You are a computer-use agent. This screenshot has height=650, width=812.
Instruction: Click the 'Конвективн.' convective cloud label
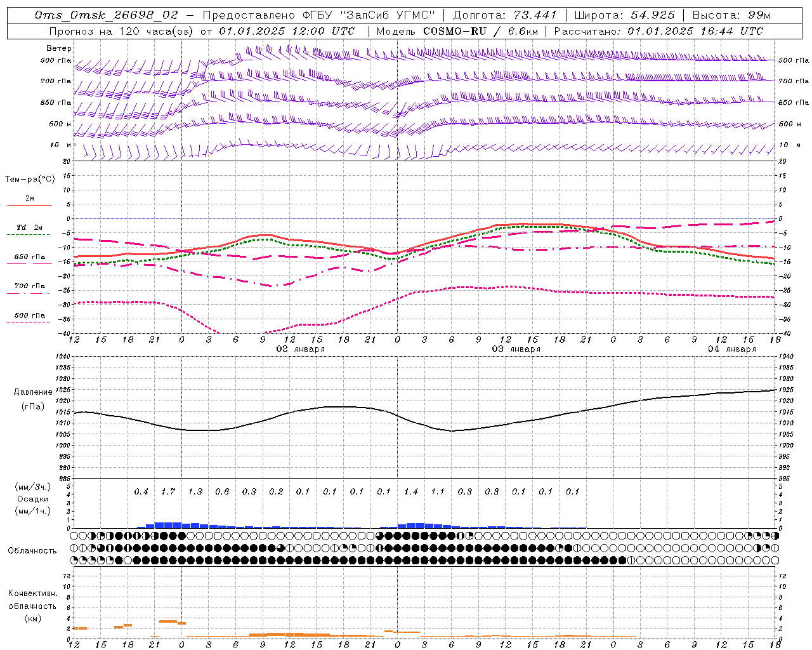tap(32, 594)
